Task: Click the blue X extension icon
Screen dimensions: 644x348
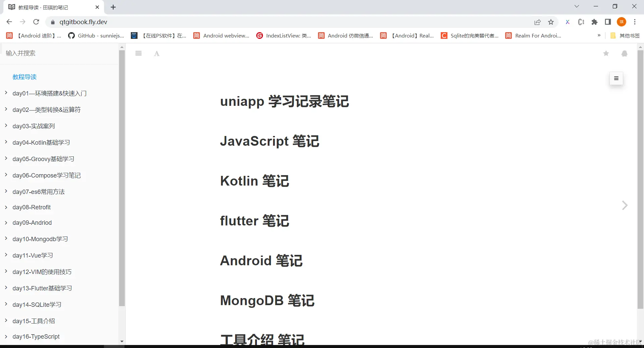Action: [x=568, y=22]
